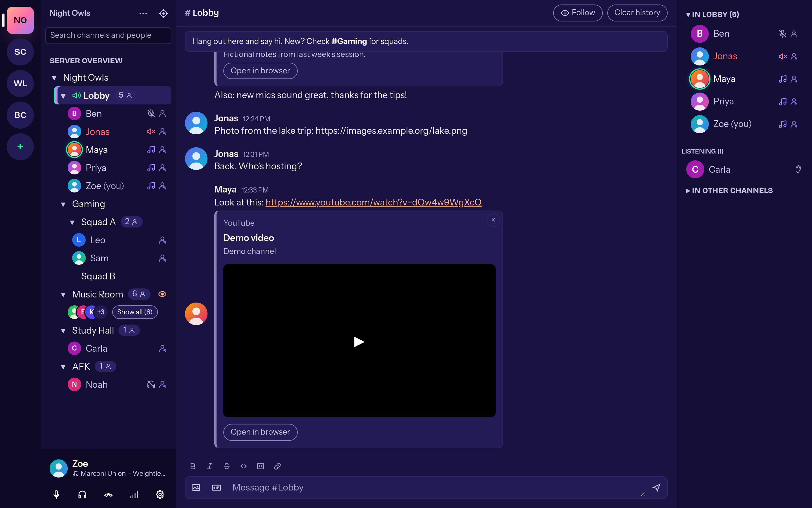The width and height of the screenshot is (812, 508).
Task: Clear history of Lobby chat
Action: [637, 13]
